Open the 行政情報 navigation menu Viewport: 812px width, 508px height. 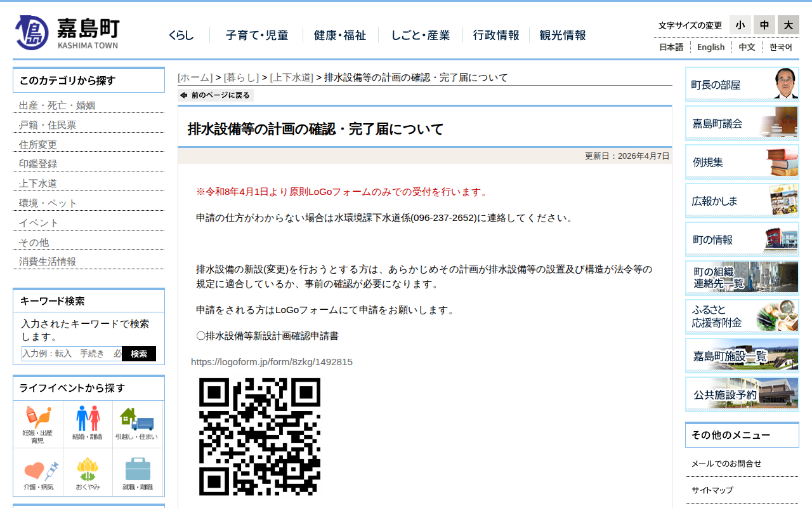(496, 36)
